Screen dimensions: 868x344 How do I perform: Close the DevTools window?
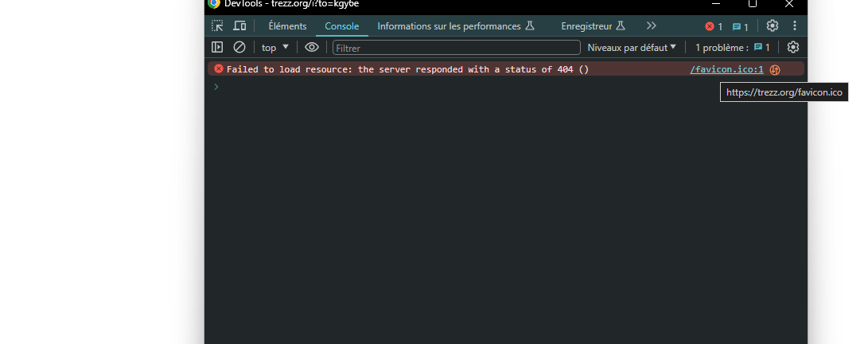tap(789, 4)
